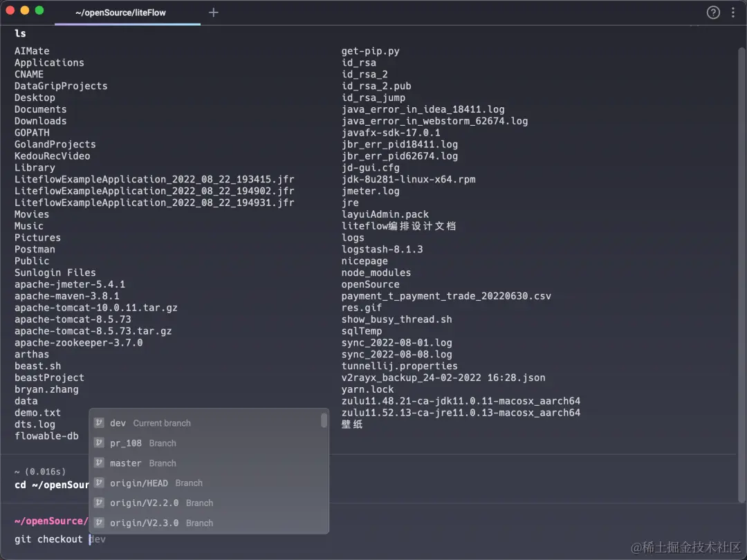Click zulu11.48.21-ca-jdk11.0.11-macosx_aarch64 entry
The image size is (747, 560).
point(461,401)
